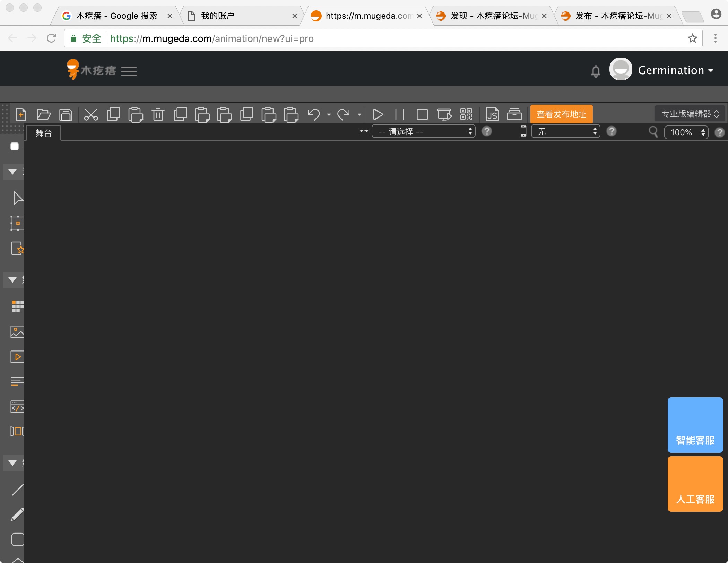Play the animation preview
The width and height of the screenshot is (728, 563).
pos(378,114)
